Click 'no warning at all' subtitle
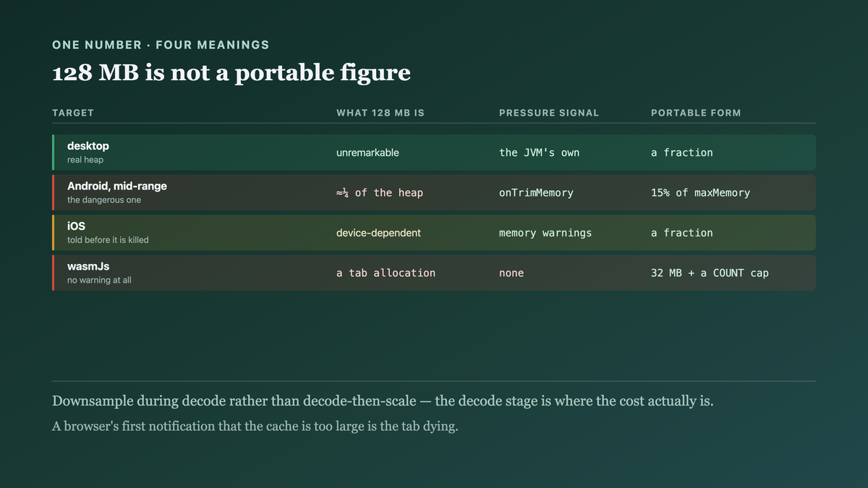Image resolution: width=868 pixels, height=488 pixels. pos(99,280)
